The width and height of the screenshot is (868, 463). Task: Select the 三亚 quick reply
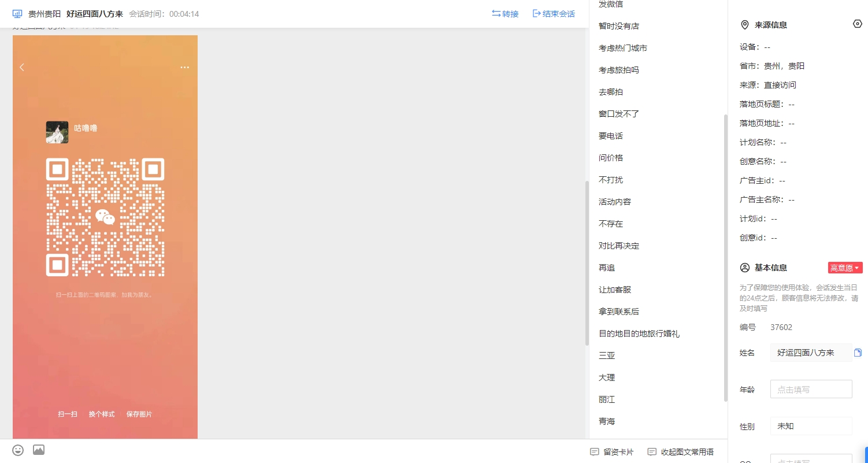pyautogui.click(x=607, y=355)
